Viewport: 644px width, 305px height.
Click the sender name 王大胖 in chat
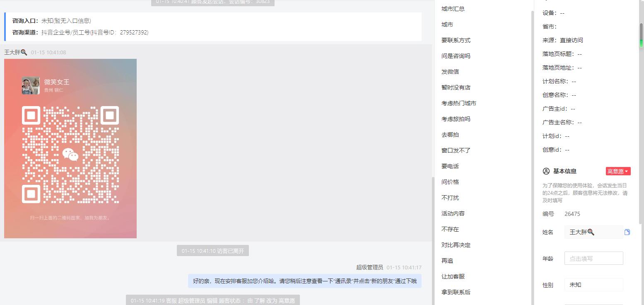point(16,52)
